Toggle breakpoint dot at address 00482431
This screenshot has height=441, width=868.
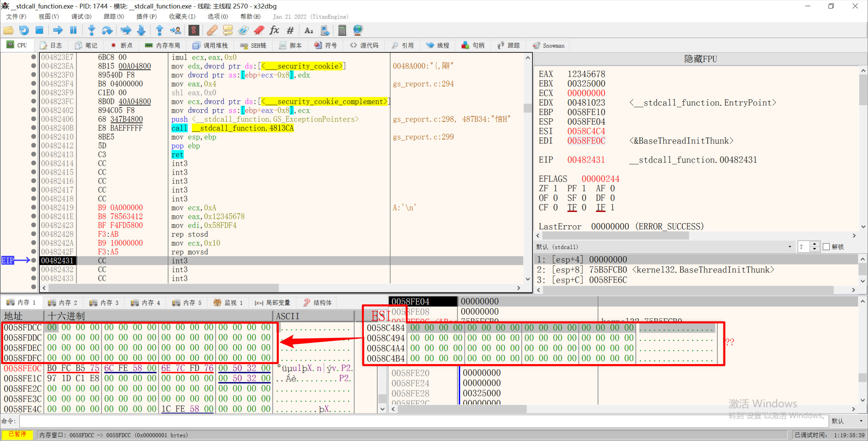34,261
